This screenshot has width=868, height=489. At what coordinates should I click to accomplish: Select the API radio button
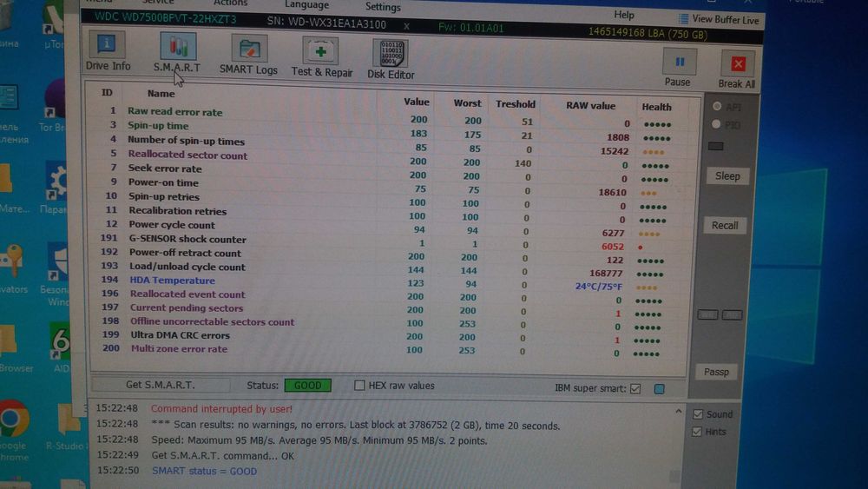pyautogui.click(x=717, y=106)
